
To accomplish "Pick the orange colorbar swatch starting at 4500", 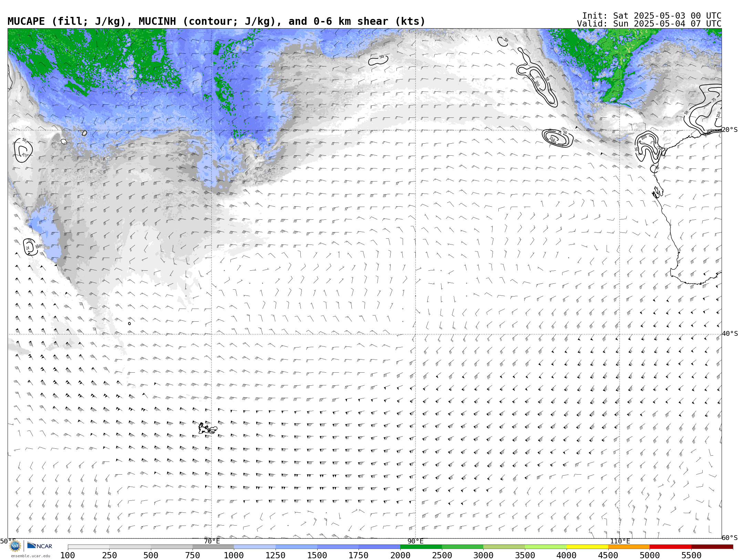I will click(629, 547).
